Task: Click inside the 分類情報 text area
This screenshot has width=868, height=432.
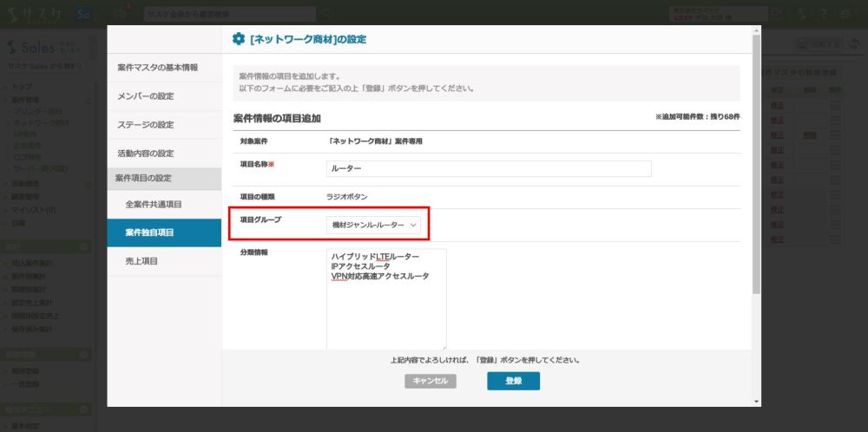Action: point(386,312)
